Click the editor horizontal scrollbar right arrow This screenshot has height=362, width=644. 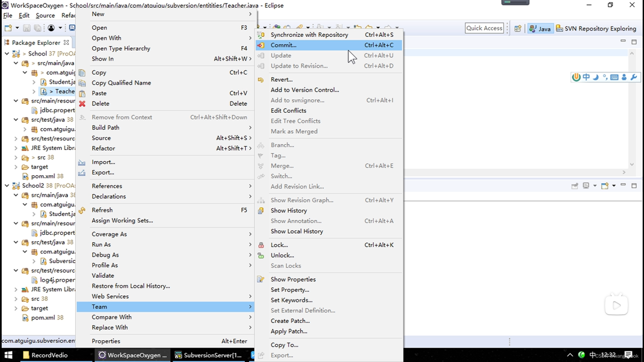point(624,172)
